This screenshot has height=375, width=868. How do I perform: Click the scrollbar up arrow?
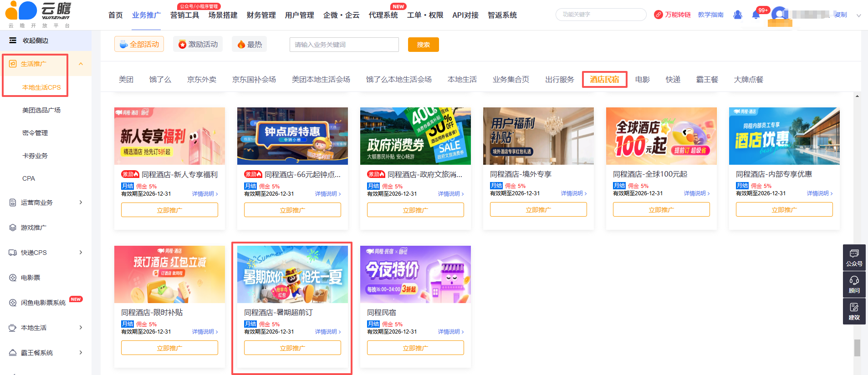tap(857, 96)
